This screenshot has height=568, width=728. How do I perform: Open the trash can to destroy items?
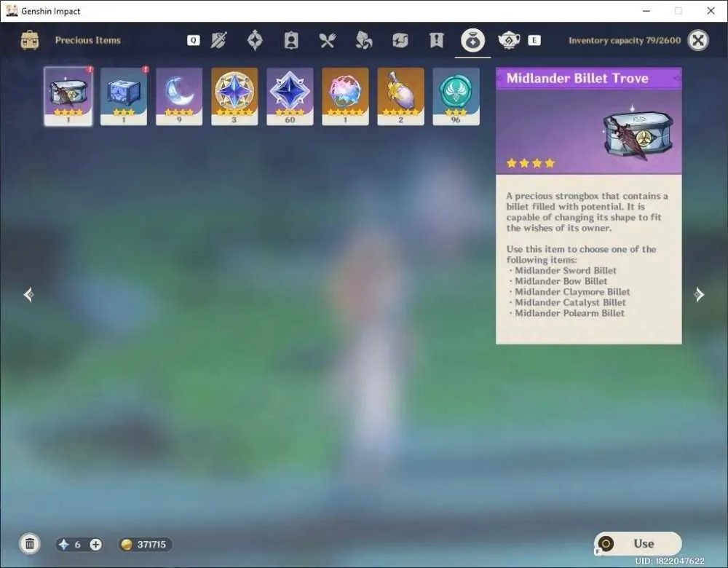point(30,544)
